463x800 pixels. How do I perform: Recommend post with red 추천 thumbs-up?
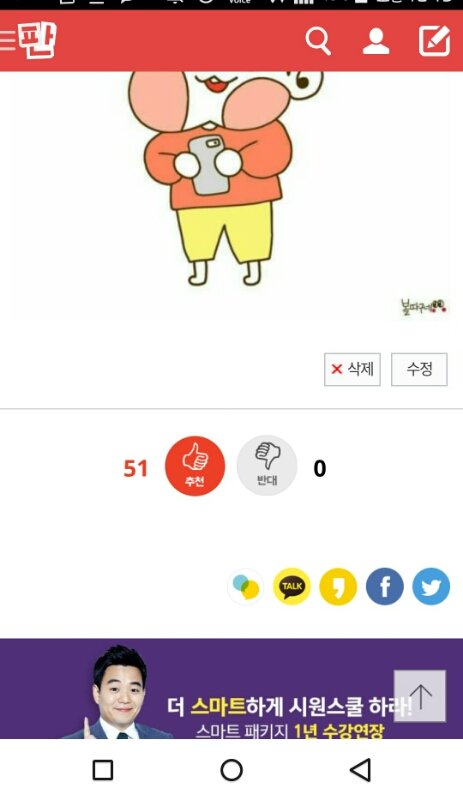pyautogui.click(x=194, y=466)
